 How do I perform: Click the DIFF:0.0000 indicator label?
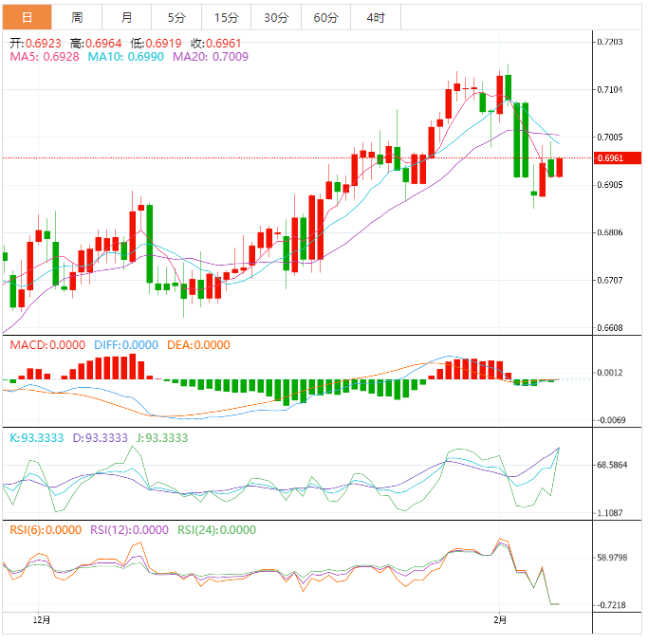coord(126,345)
